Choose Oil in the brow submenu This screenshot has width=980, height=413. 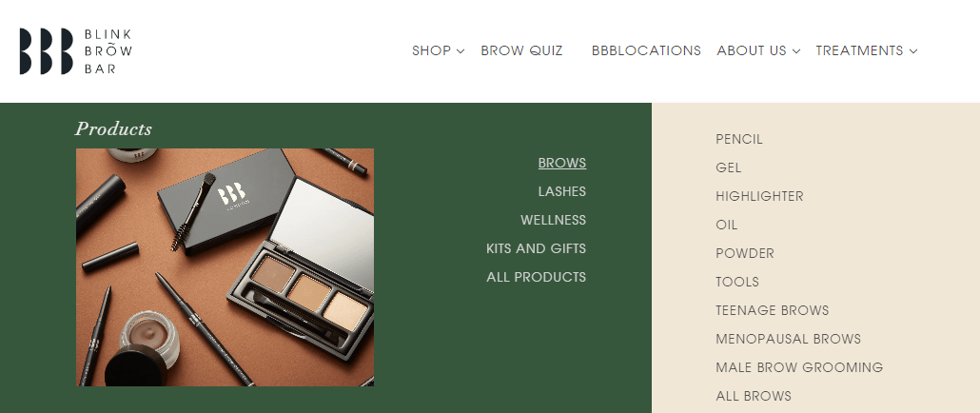pos(726,225)
